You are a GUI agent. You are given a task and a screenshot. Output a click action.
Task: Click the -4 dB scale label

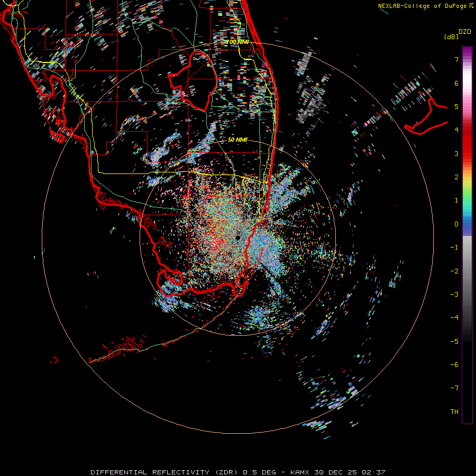[454, 317]
